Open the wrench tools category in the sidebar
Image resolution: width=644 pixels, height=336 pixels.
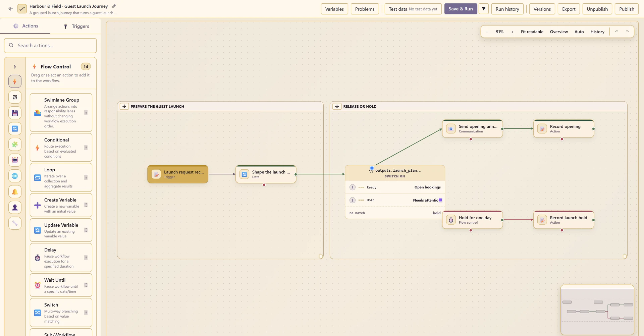coord(15,223)
